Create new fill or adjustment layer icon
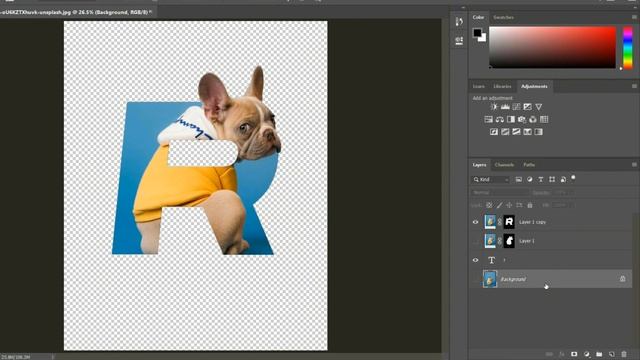 587,354
